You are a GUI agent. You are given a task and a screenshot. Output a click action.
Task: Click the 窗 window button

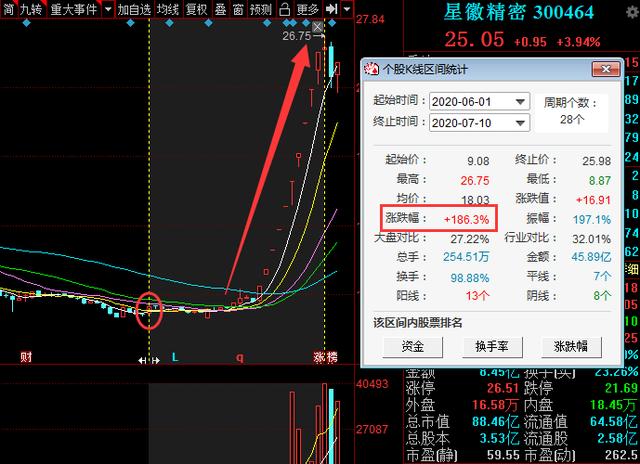(238, 9)
